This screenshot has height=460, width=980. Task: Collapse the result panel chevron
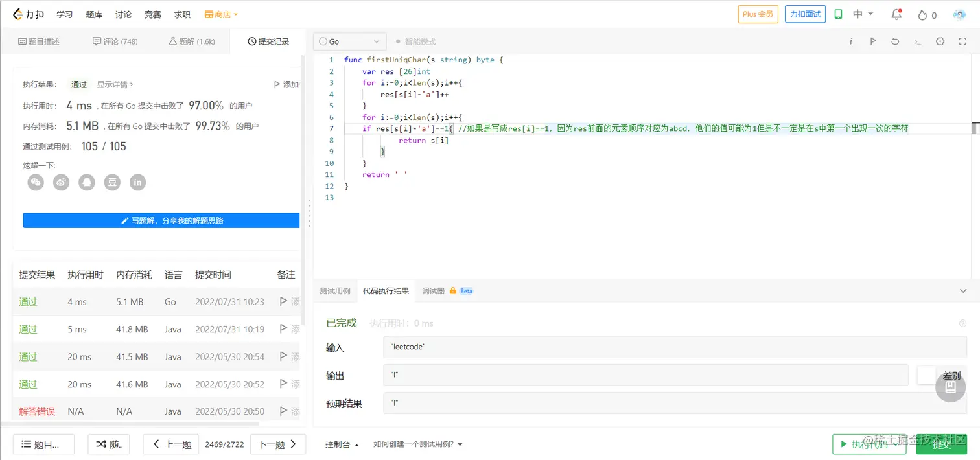click(963, 291)
